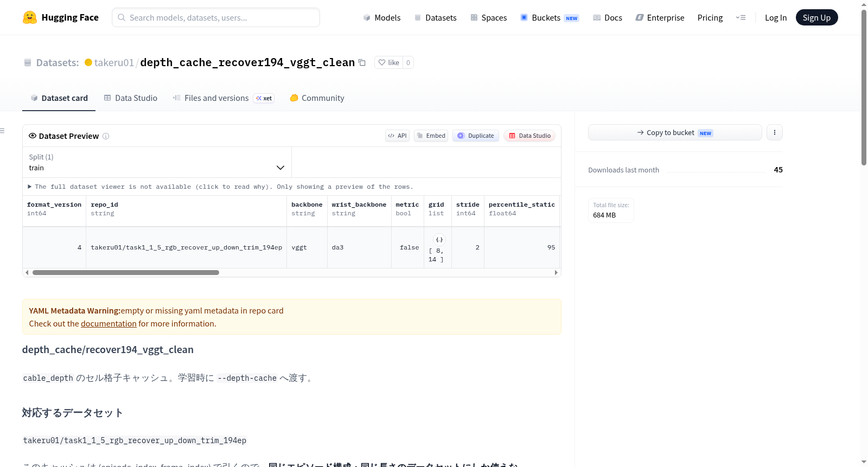Screen dimensions: 868x467
Task: Click the Sign Up button
Action: pos(816,17)
